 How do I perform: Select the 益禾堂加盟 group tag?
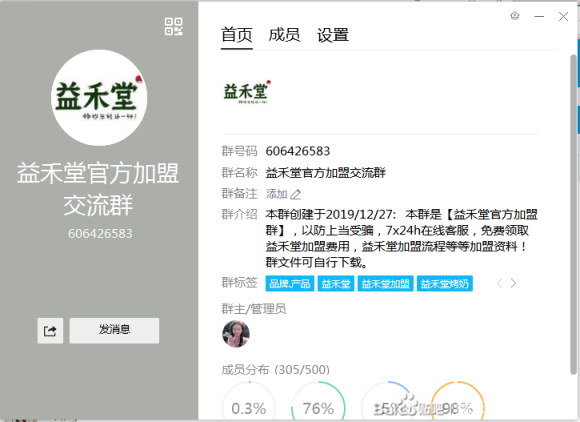(x=385, y=284)
